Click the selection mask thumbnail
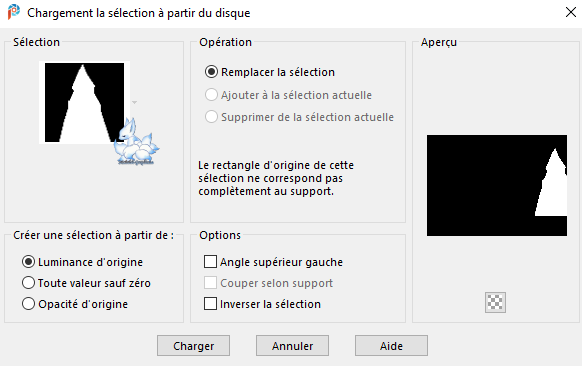Viewport: 582px width, 366px height. (x=84, y=102)
